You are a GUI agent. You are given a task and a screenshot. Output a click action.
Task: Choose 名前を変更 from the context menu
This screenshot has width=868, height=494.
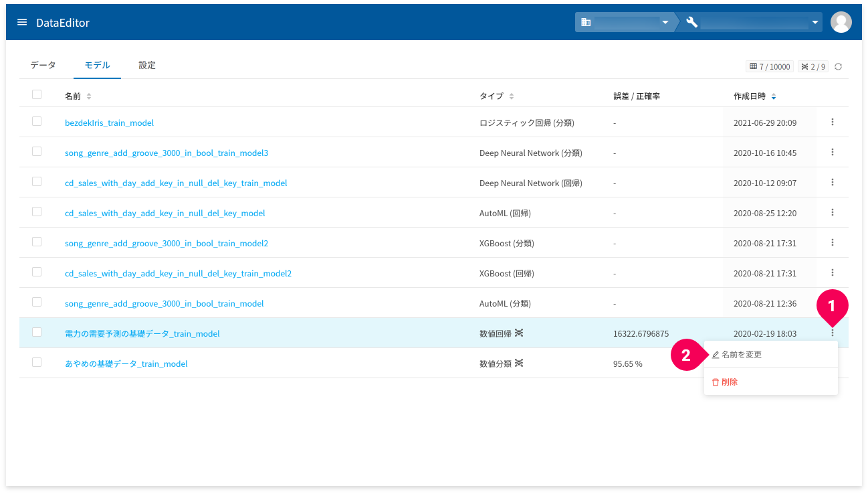tap(770, 354)
